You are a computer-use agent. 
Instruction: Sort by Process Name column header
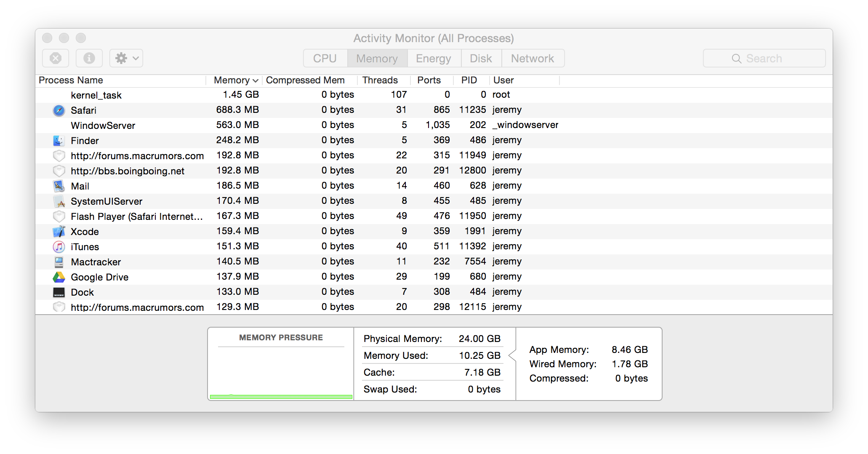pos(121,80)
